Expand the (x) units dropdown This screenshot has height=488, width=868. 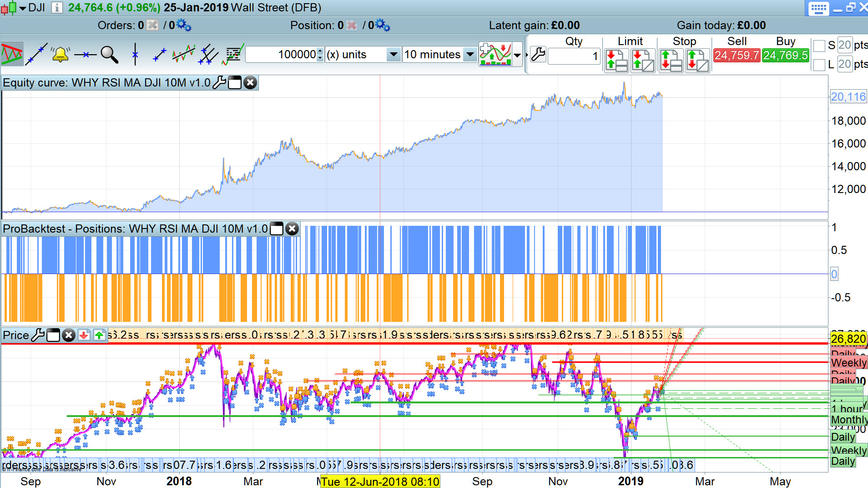[394, 55]
